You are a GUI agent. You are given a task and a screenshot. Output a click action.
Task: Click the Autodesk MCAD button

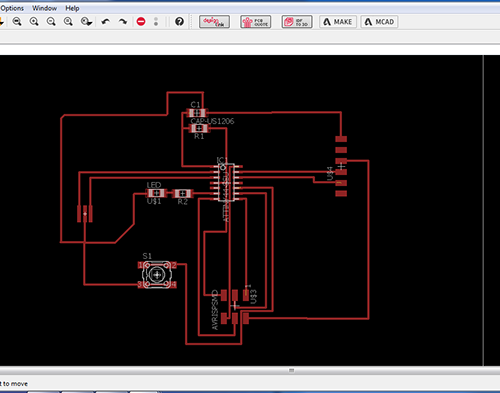(x=379, y=22)
